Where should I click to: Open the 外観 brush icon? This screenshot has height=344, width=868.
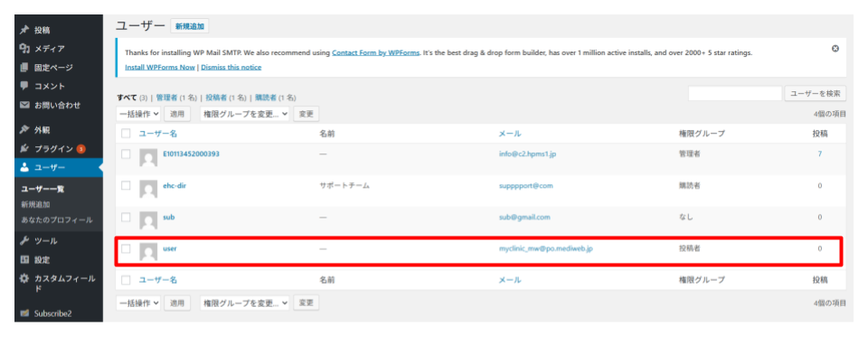(x=24, y=130)
